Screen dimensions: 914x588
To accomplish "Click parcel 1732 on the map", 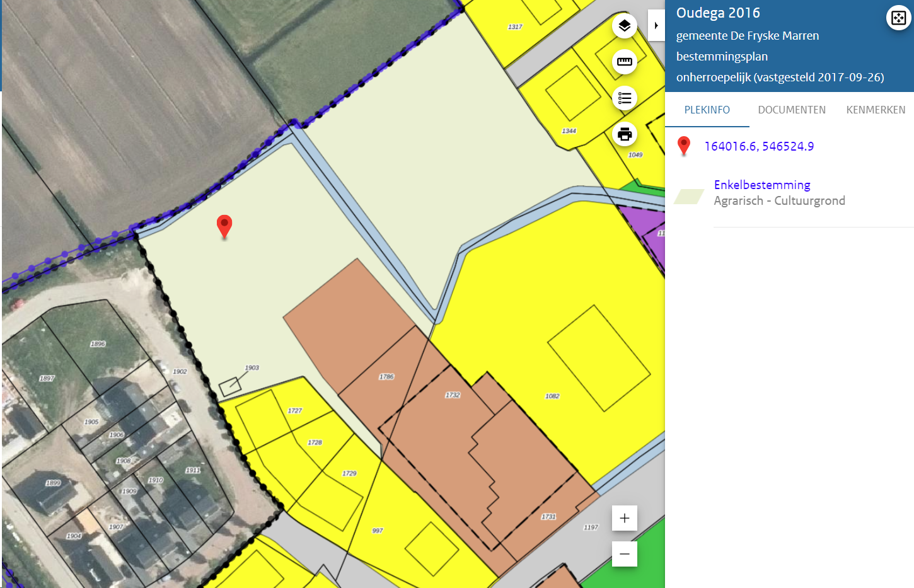I will pyautogui.click(x=453, y=395).
